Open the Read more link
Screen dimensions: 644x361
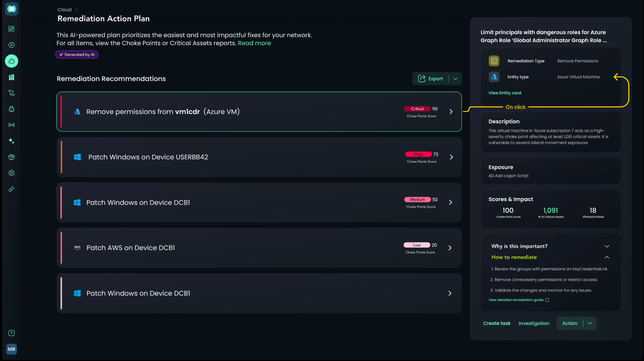(254, 43)
